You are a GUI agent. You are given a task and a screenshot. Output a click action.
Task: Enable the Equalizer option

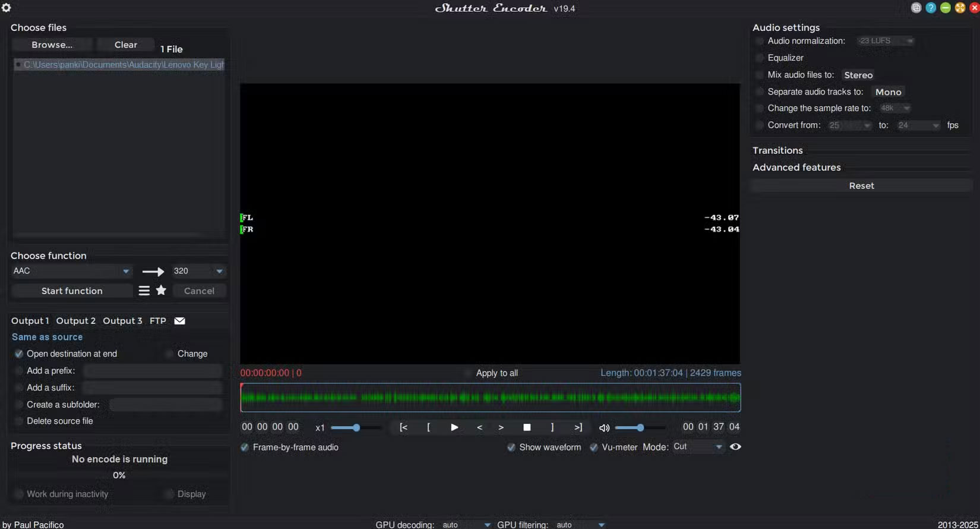coord(760,58)
